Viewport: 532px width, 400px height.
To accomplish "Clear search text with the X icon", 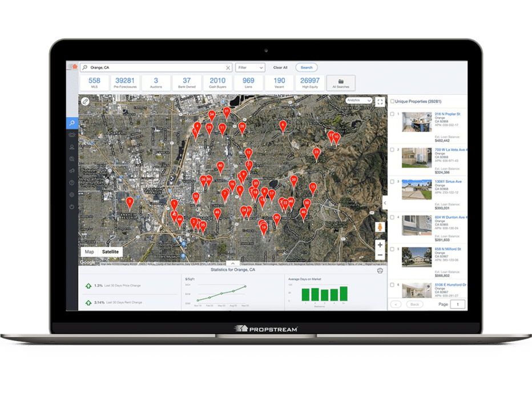I will click(x=228, y=68).
